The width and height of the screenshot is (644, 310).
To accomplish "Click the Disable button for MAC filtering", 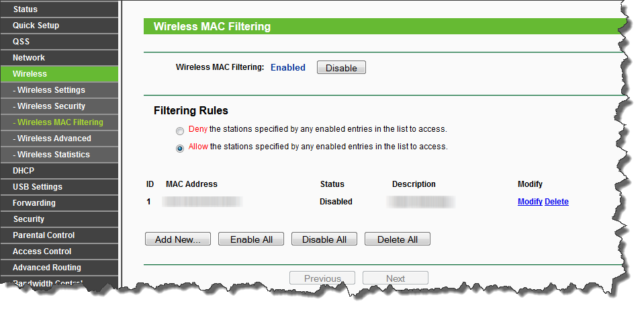I will [341, 68].
